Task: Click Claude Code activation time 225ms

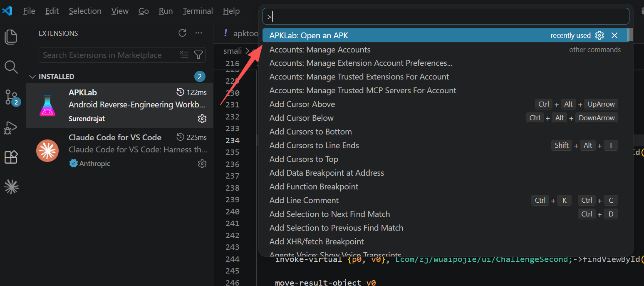Action: [191, 137]
